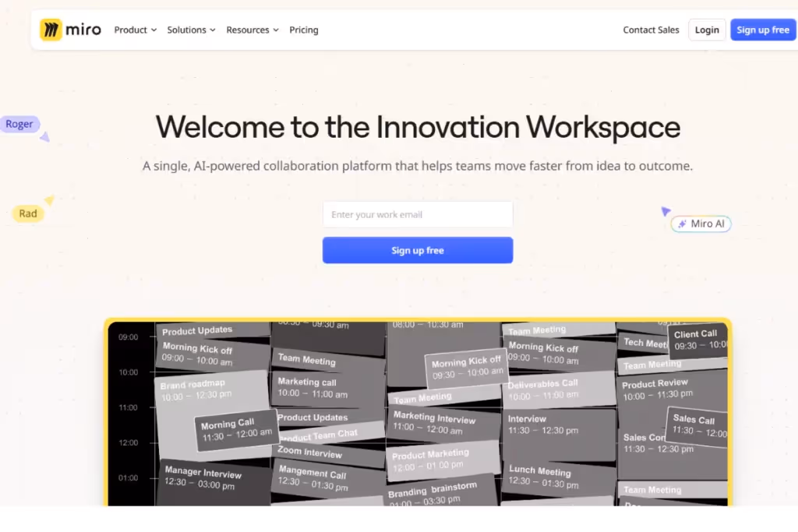Viewport: 798px width, 532px height.
Task: Select the Rad cursor label
Action: point(28,213)
